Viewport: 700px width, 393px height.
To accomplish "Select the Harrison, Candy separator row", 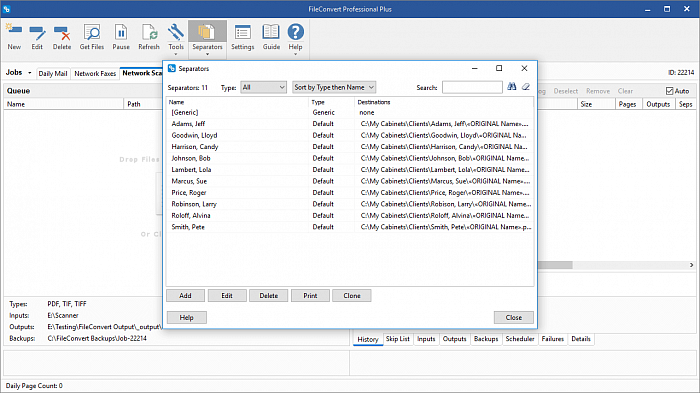I will coord(350,147).
